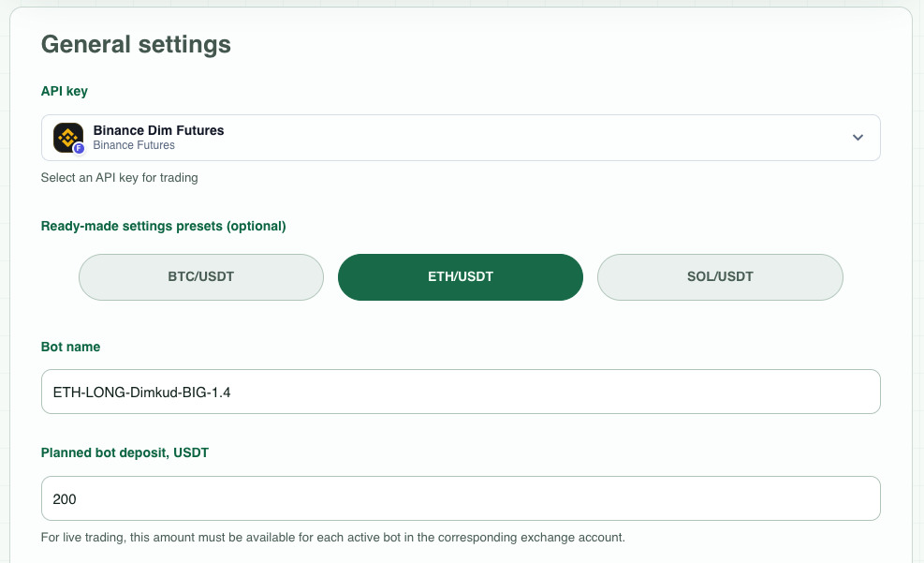
Task: Select the BTC/USDT preset
Action: click(x=201, y=277)
